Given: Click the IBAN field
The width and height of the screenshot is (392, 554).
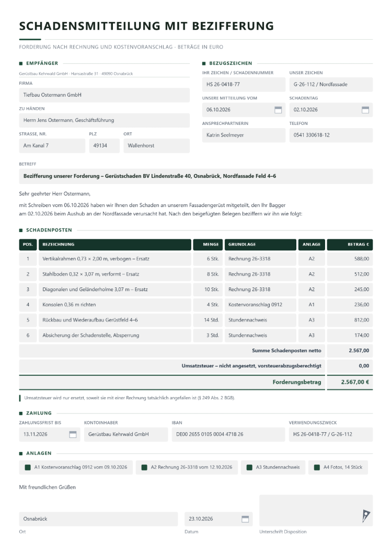Looking at the screenshot, I should [x=228, y=435].
